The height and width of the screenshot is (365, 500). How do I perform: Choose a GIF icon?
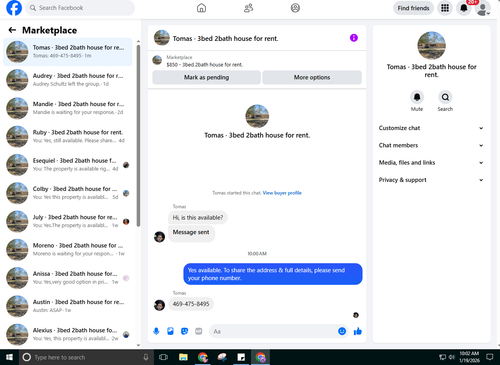pyautogui.click(x=199, y=331)
